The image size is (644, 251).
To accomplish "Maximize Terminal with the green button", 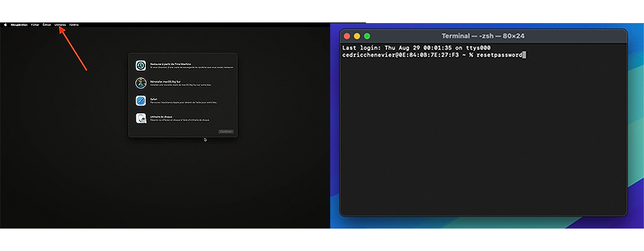I will 367,36.
